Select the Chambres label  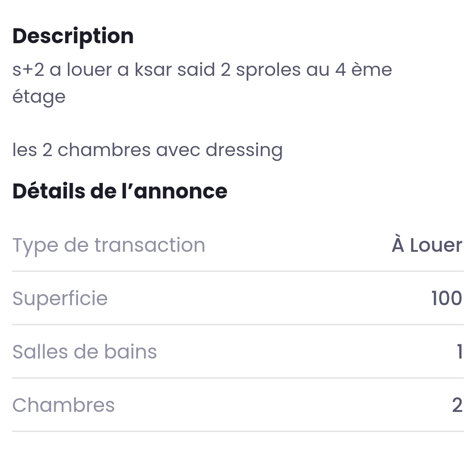point(63,405)
